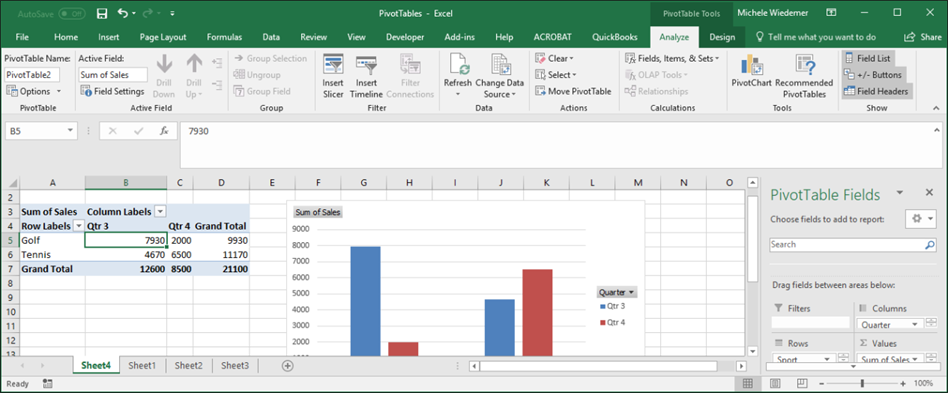
Task: Click Insert Slicer
Action: pyautogui.click(x=333, y=77)
